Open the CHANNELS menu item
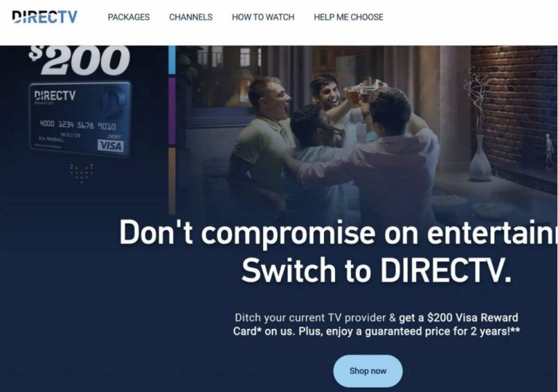The height and width of the screenshot is (392, 558). pos(191,17)
